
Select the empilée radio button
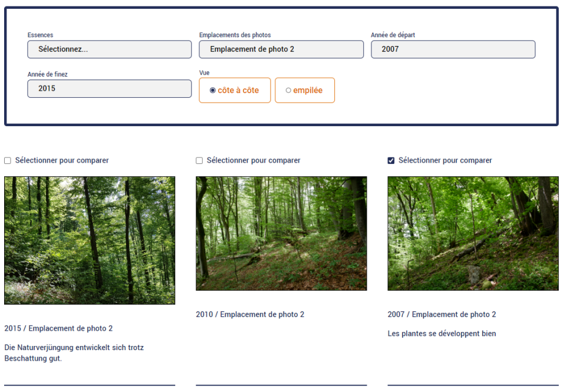pyautogui.click(x=288, y=90)
